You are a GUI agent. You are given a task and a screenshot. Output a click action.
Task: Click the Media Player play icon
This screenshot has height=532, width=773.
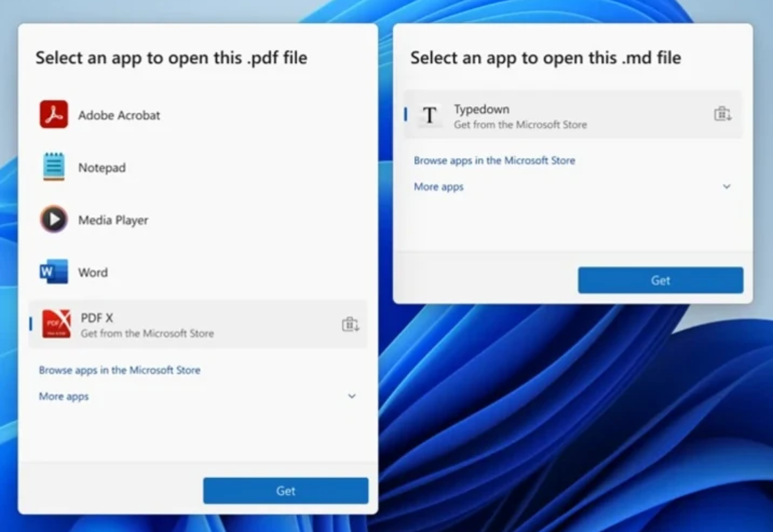[x=53, y=220]
